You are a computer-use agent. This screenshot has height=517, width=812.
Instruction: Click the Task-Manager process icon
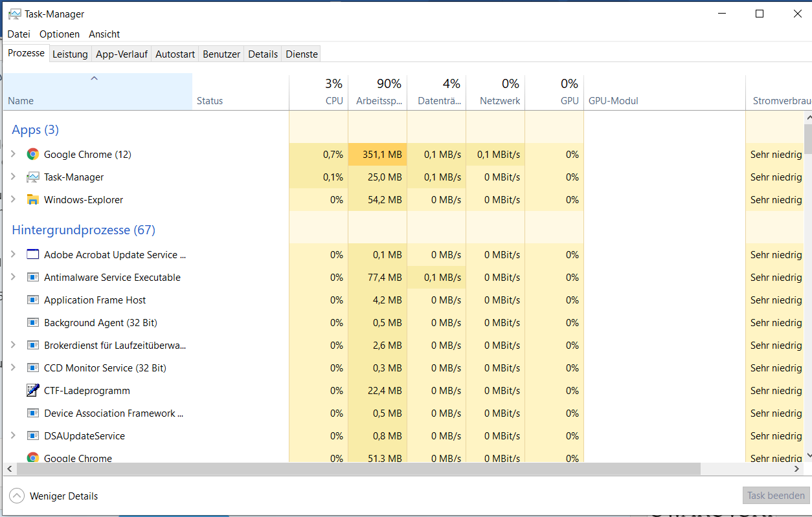tap(32, 177)
